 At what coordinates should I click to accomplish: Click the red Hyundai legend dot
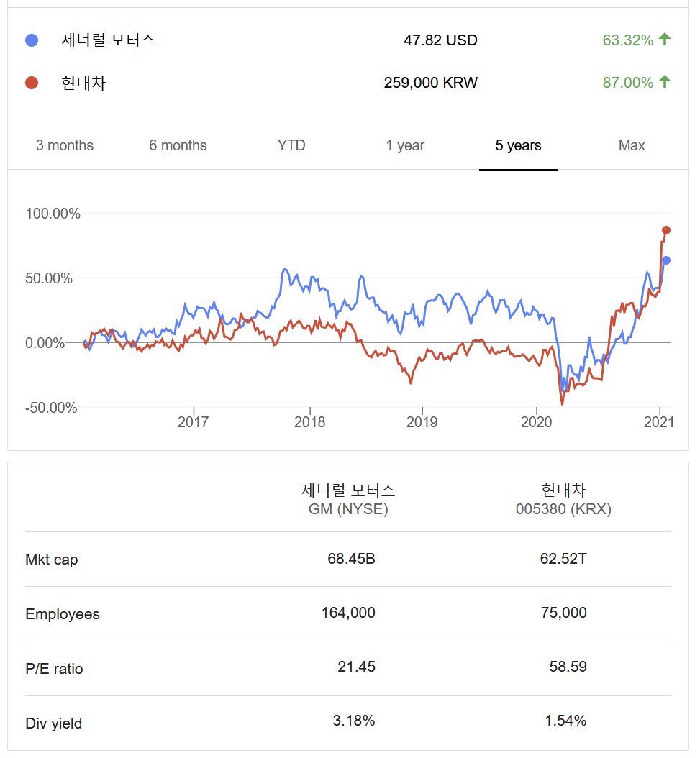(32, 83)
